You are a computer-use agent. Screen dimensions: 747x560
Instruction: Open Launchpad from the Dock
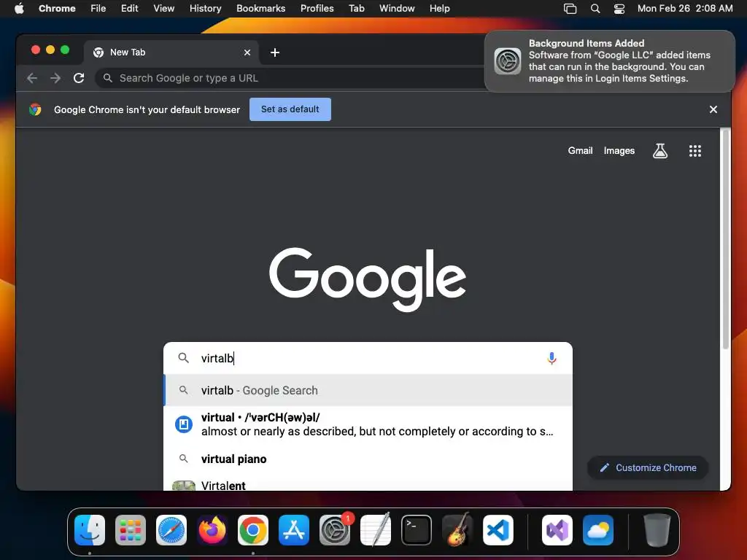131,530
